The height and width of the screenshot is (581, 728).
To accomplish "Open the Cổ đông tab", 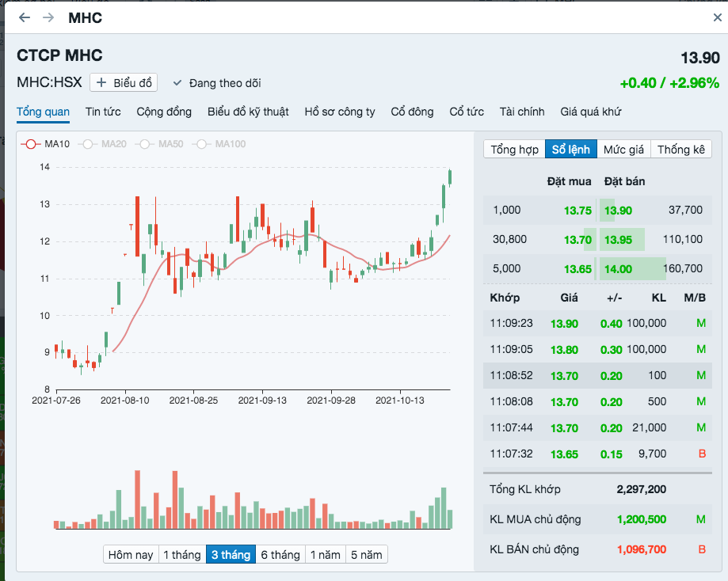I will (412, 112).
